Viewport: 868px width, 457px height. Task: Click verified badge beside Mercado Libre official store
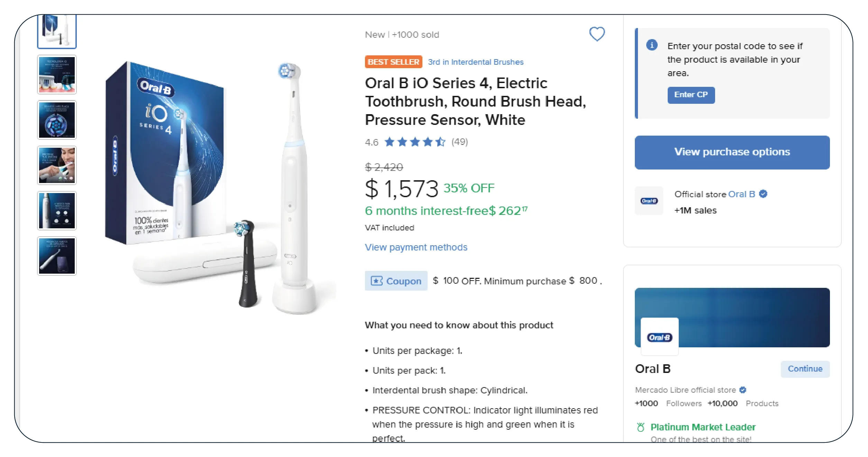(742, 390)
